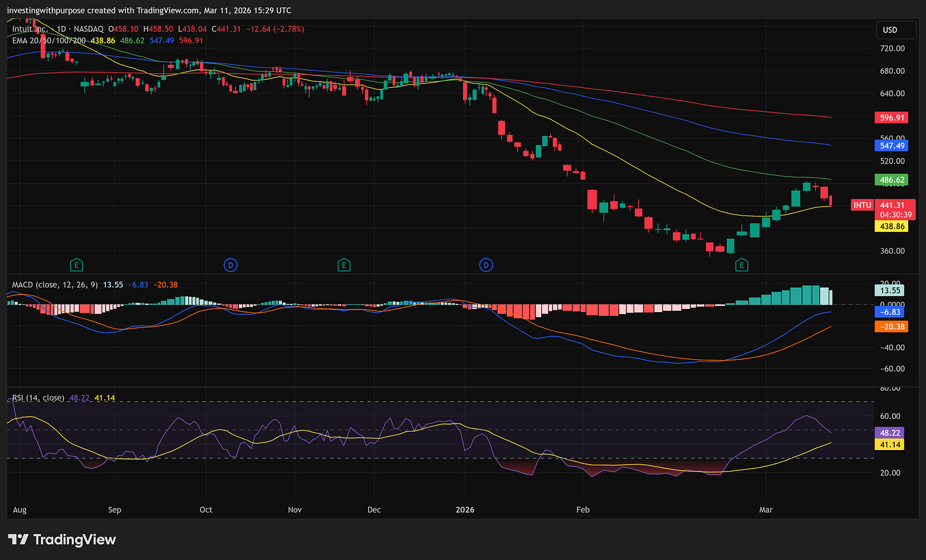Click the −60.00 MACD scale label

pos(891,369)
